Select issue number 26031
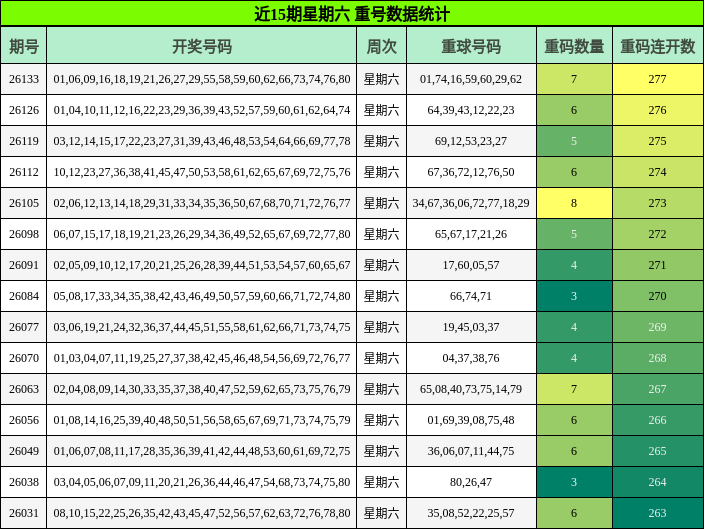Viewport: 704px width, 529px height. pyautogui.click(x=24, y=513)
